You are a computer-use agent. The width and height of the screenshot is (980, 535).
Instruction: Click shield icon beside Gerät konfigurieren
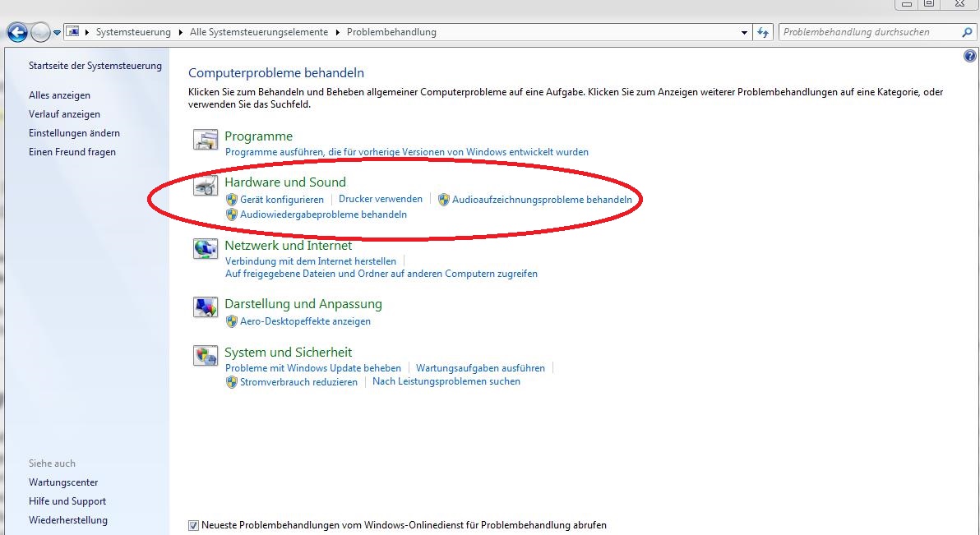click(x=232, y=200)
